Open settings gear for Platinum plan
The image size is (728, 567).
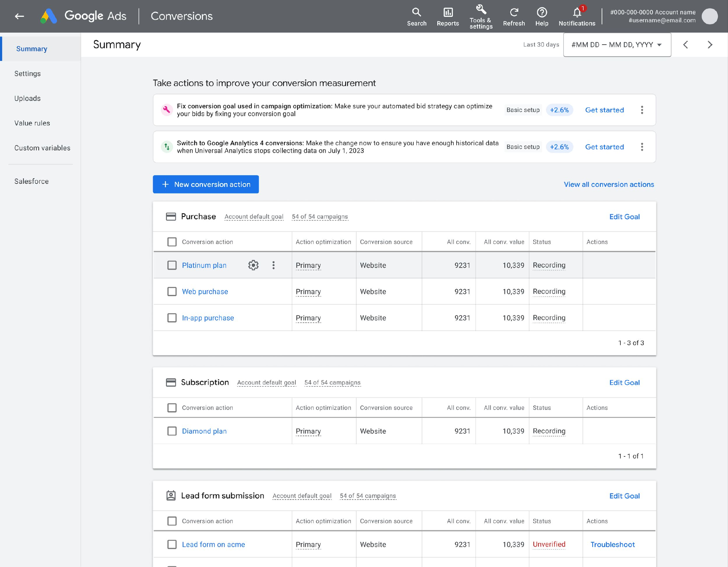pyautogui.click(x=253, y=265)
